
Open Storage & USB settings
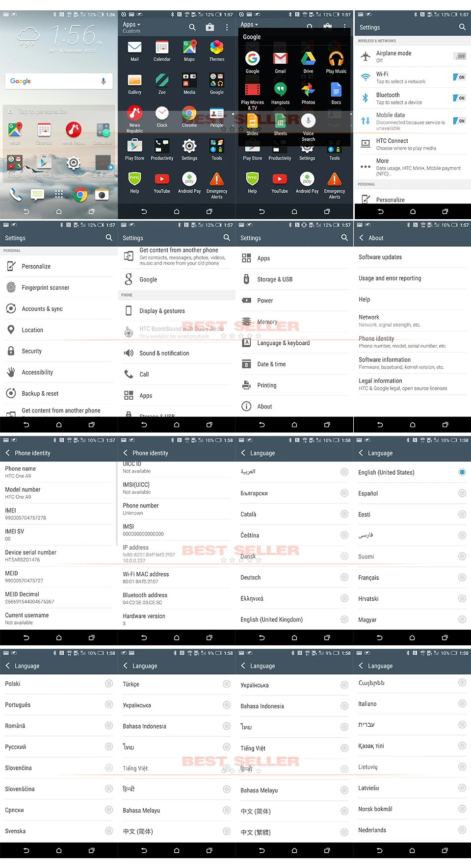point(294,280)
